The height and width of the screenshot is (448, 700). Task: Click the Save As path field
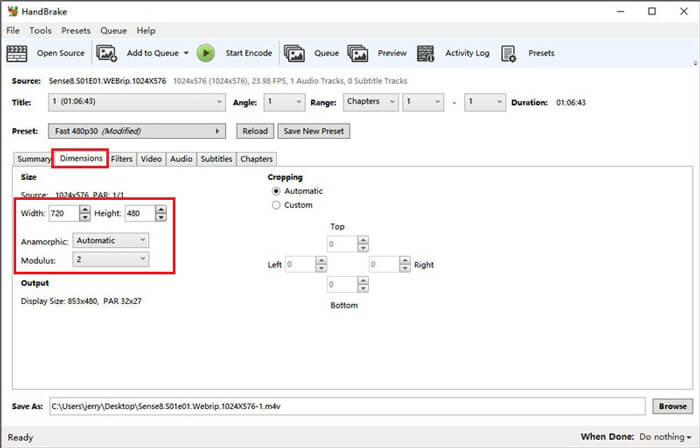[347, 407]
